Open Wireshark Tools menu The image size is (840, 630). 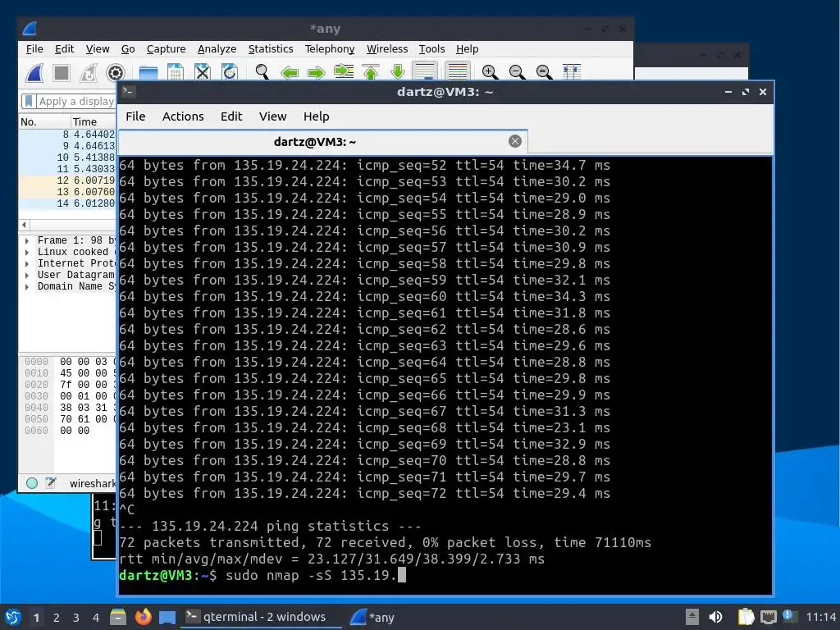[431, 48]
